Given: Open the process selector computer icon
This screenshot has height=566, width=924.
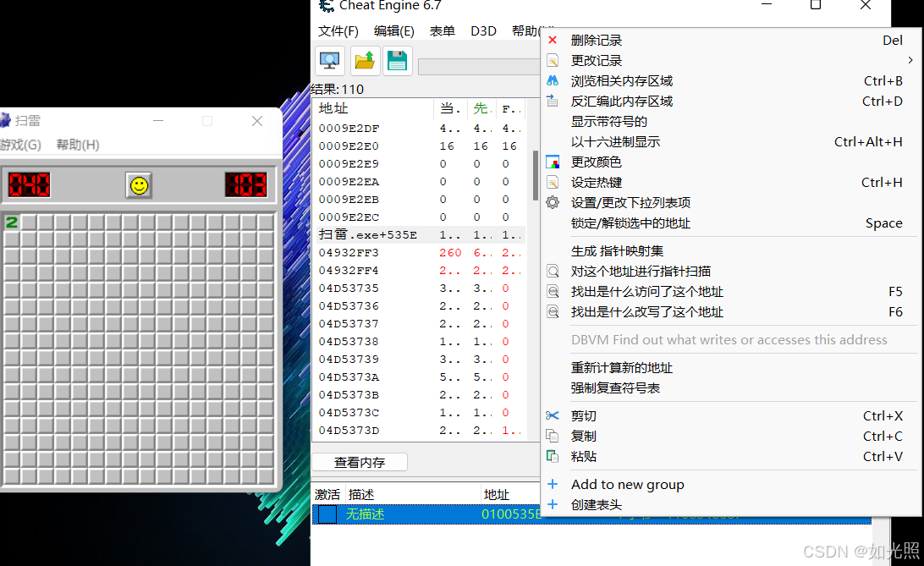Looking at the screenshot, I should (329, 60).
